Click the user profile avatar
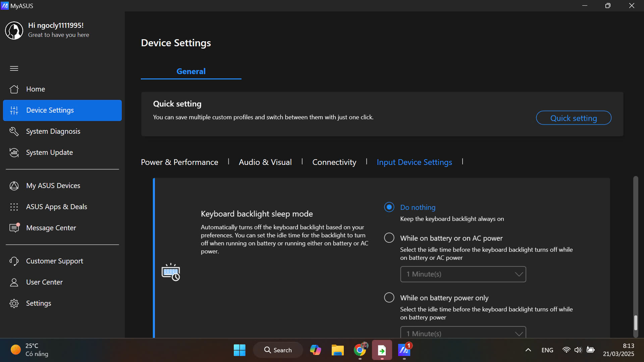The height and width of the screenshot is (362, 644). coord(14,30)
